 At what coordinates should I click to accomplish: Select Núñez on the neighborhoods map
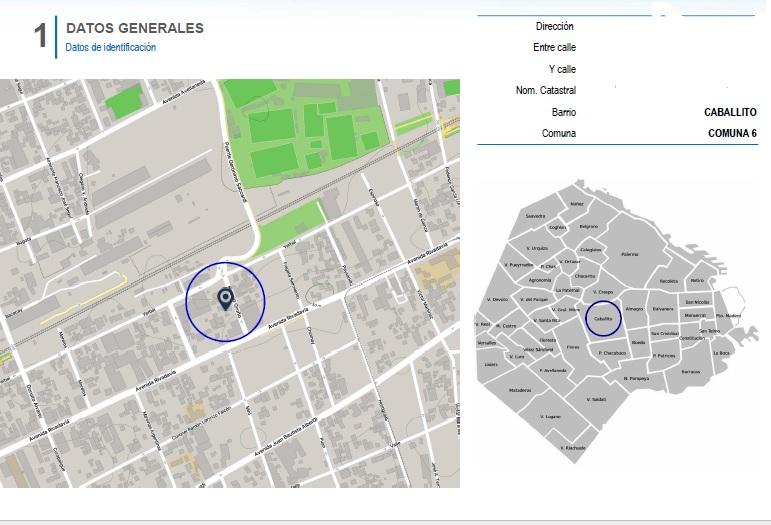pyautogui.click(x=577, y=204)
